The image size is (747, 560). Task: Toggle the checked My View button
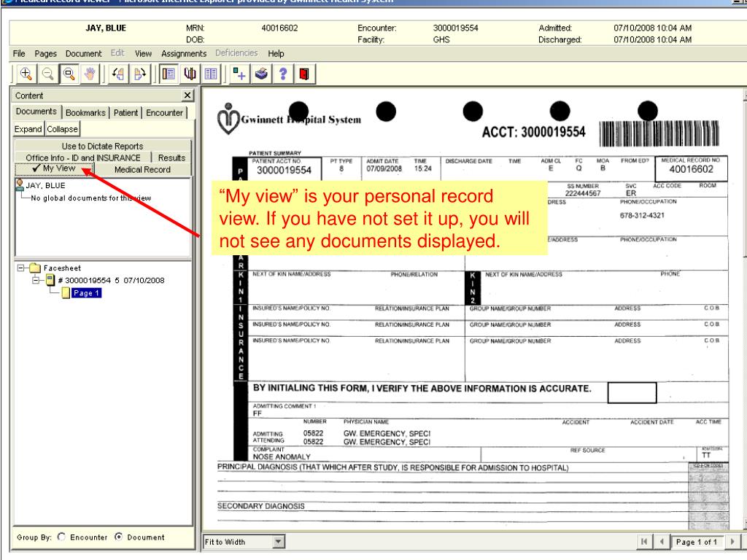click(x=54, y=168)
